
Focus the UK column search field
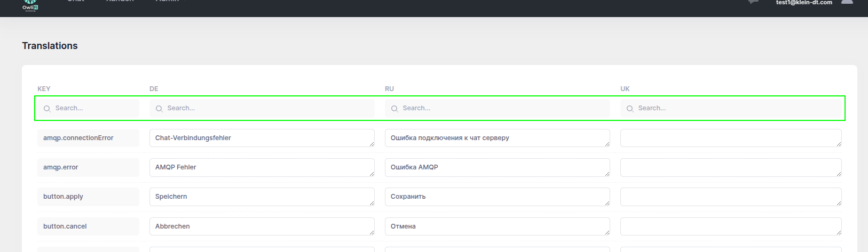pyautogui.click(x=737, y=108)
